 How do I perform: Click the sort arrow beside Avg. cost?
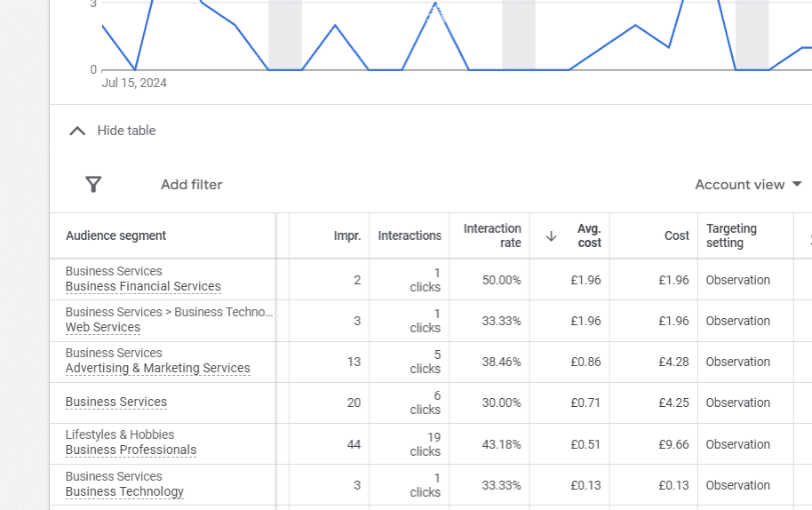551,235
